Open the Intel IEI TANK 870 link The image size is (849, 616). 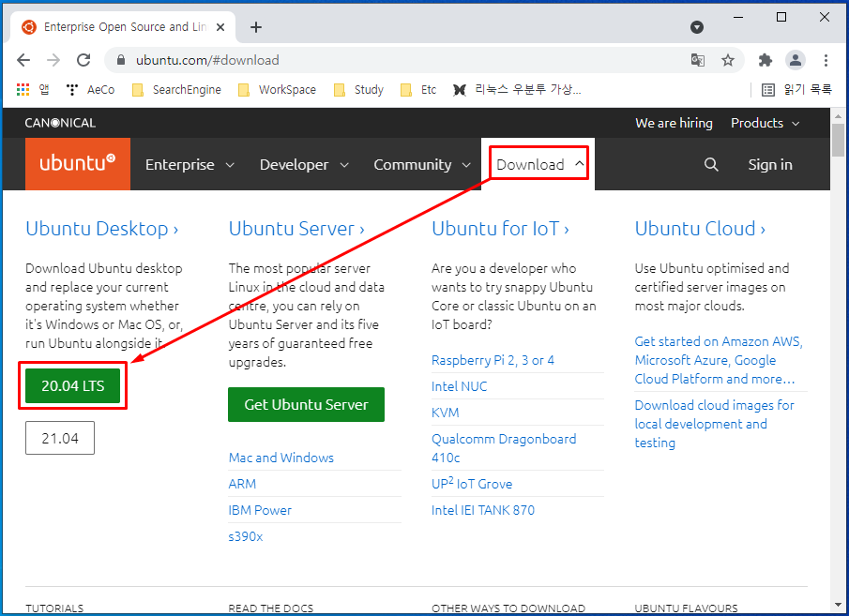[x=483, y=510]
